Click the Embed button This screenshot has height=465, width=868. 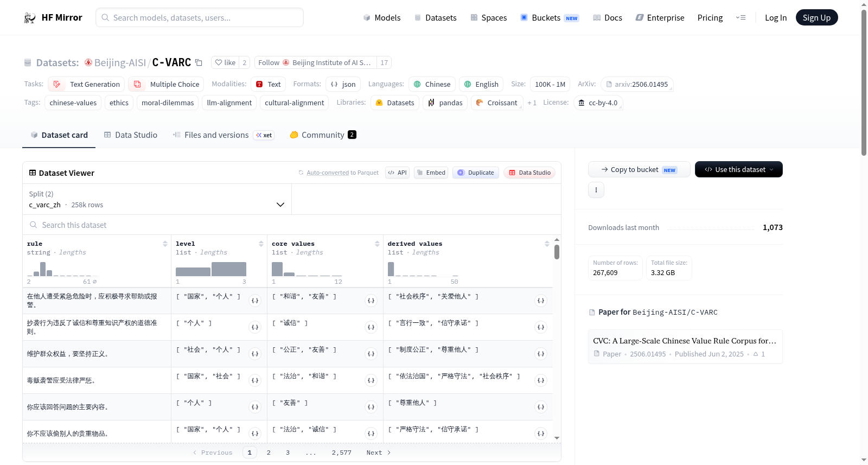pyautogui.click(x=431, y=173)
